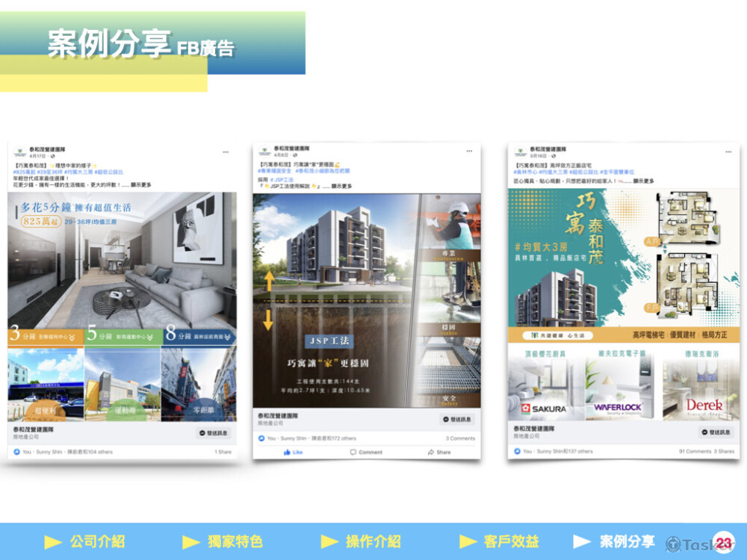Click the reaction icon beside 陳俞君和172 others

coord(261,438)
